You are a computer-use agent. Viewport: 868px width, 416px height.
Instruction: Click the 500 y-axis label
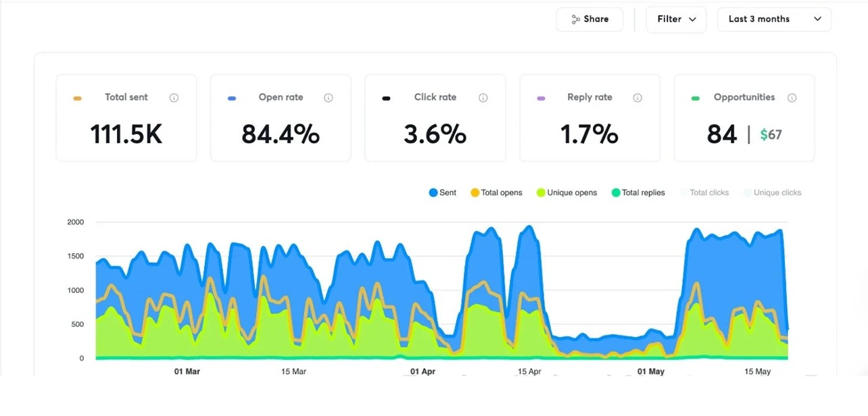tap(78, 325)
